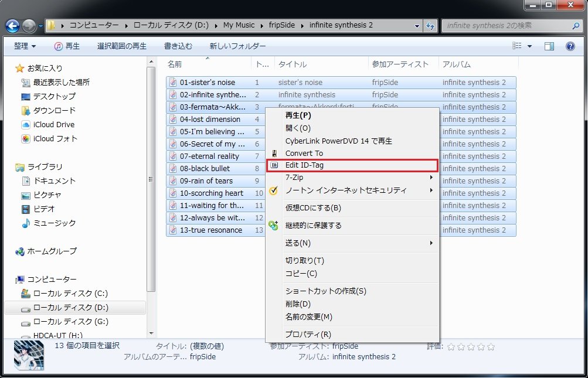This screenshot has height=378, width=588.
Task: Select the ダウンロード folder icon
Action: [x=26, y=110]
